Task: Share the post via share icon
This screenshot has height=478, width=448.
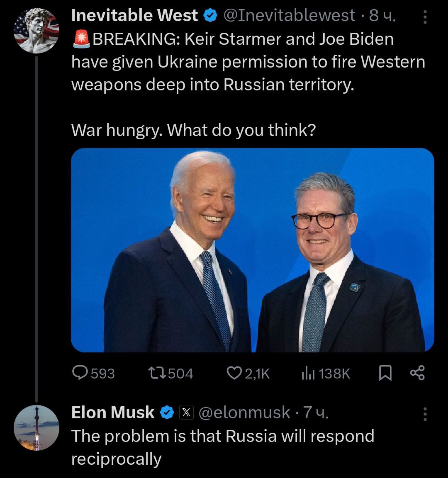Action: (417, 374)
